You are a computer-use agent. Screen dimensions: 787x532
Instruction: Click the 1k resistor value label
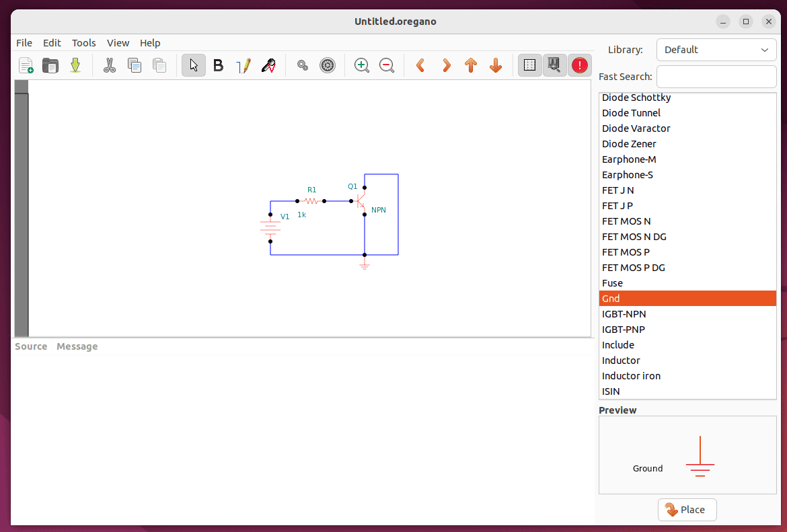pos(301,215)
